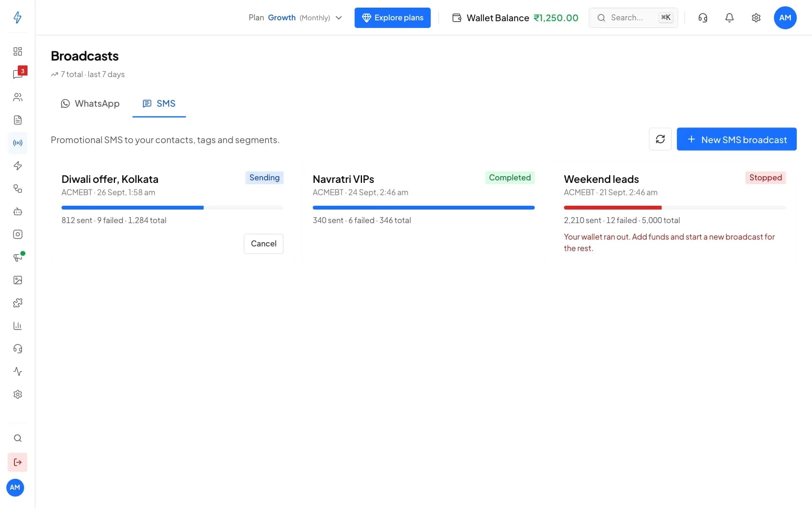
Task: Open the notifications bell in top bar
Action: 730,18
